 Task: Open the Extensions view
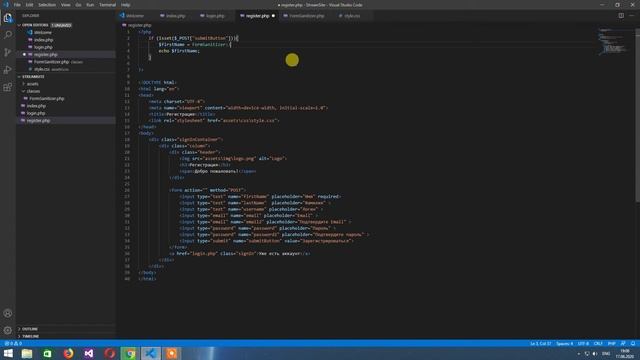(8, 87)
